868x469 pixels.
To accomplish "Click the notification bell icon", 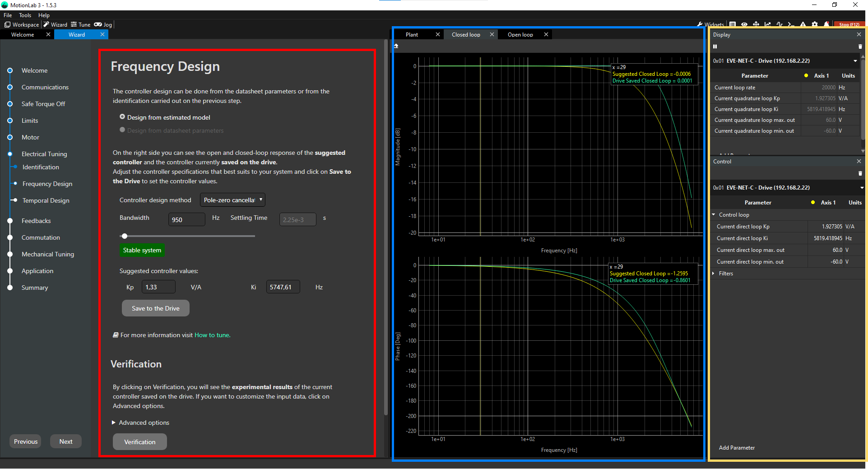I will (x=826, y=24).
